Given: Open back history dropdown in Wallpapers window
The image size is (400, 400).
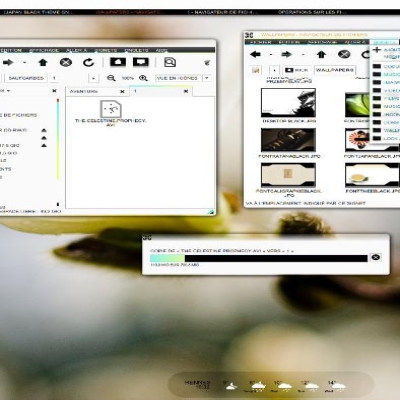Looking at the screenshot, I should click(271, 54).
